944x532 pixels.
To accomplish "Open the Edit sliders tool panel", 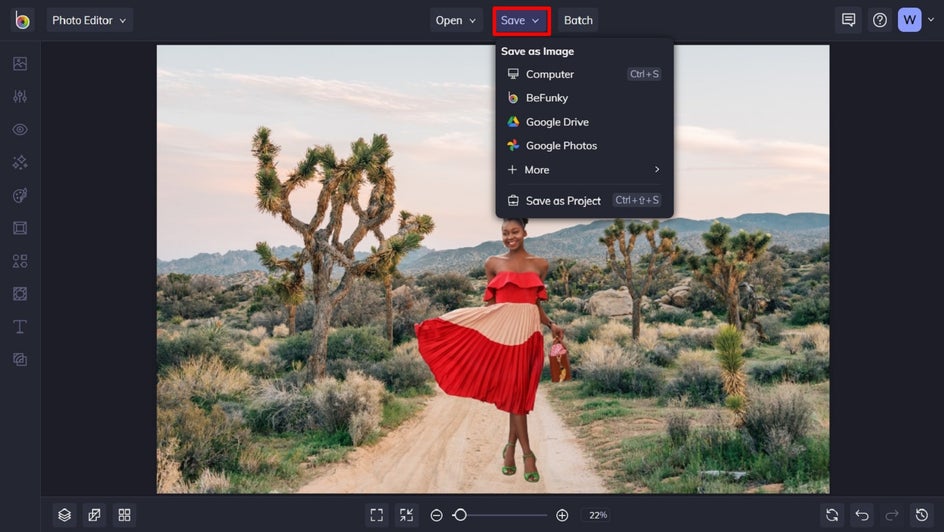I will click(x=20, y=96).
